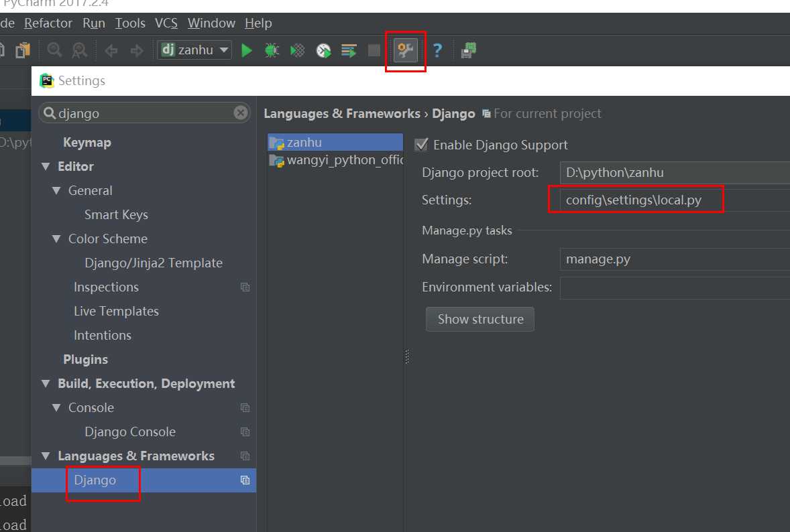This screenshot has width=790, height=532.
Task: Click the Forward navigation arrow
Action: [137, 50]
